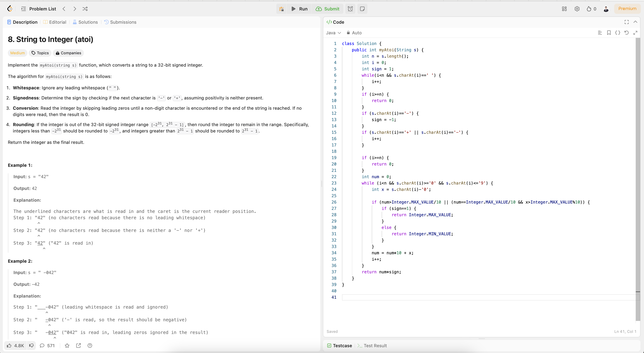
Task: Click the problem title String to Integer
Action: tap(51, 39)
